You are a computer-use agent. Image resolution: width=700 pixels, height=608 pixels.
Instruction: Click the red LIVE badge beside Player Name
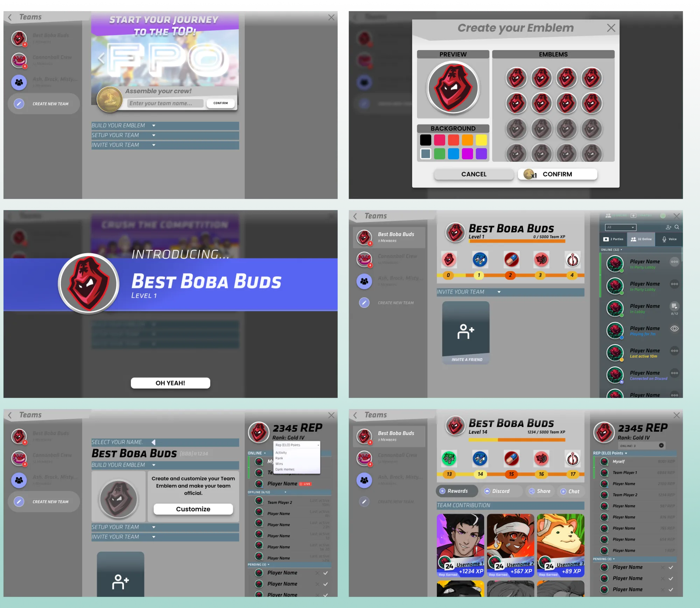tap(305, 484)
